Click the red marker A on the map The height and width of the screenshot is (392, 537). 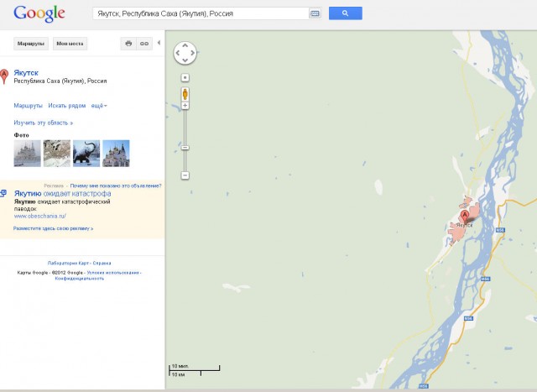click(464, 217)
